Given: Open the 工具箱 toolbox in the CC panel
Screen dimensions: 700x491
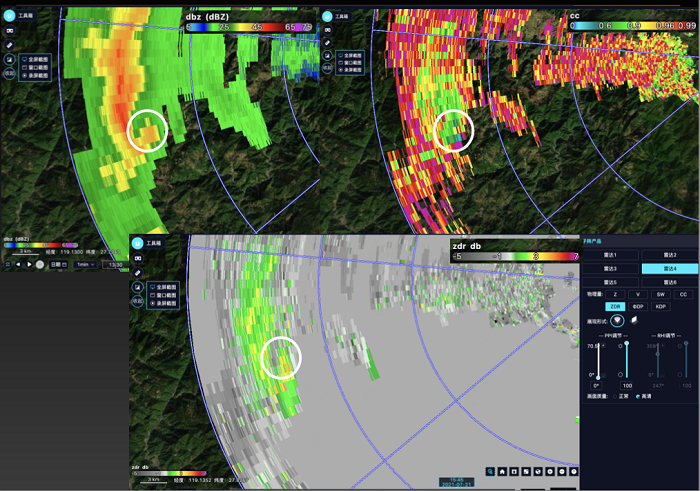Looking at the screenshot, I should [x=327, y=17].
